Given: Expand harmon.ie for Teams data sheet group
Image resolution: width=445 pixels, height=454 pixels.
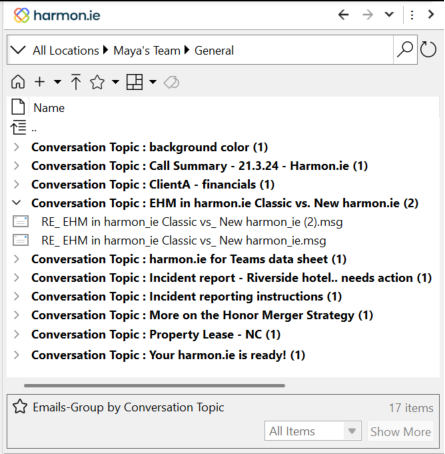Looking at the screenshot, I should (x=16, y=259).
